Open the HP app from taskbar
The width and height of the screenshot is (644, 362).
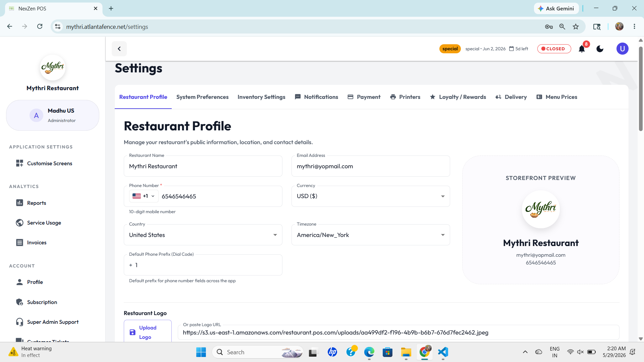[332, 352]
